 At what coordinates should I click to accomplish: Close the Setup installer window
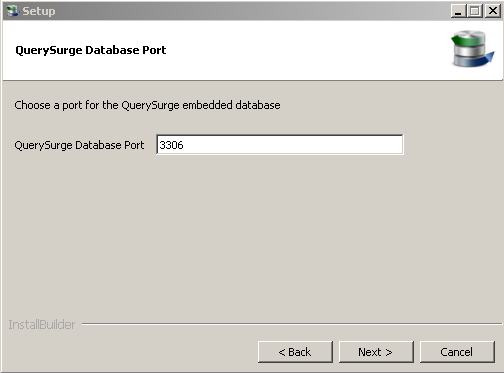[x=493, y=11]
